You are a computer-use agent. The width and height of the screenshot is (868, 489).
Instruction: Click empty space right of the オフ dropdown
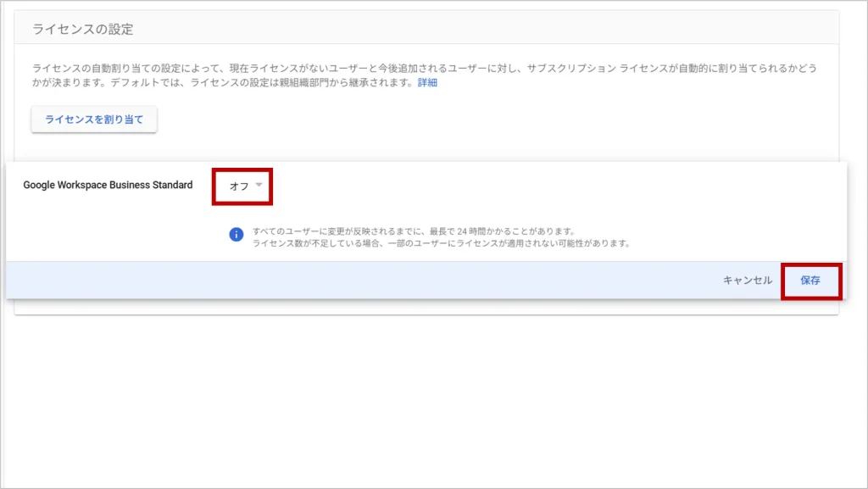[551, 186]
